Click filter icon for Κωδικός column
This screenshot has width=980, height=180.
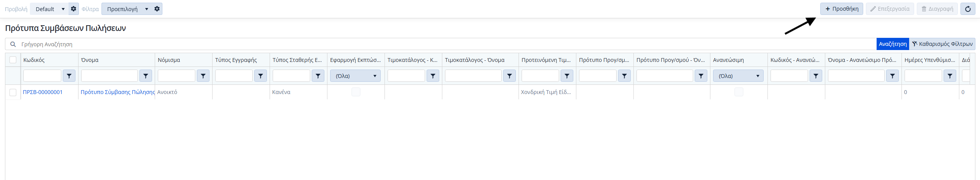pyautogui.click(x=69, y=76)
